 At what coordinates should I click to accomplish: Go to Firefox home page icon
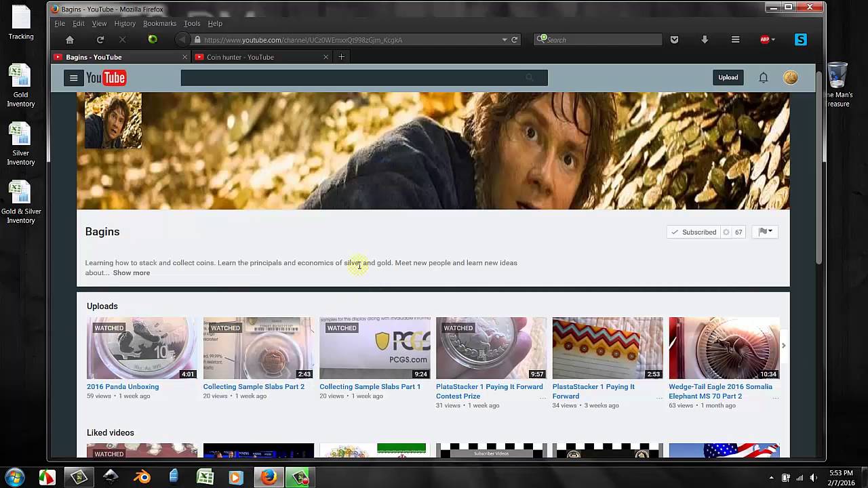(x=69, y=40)
